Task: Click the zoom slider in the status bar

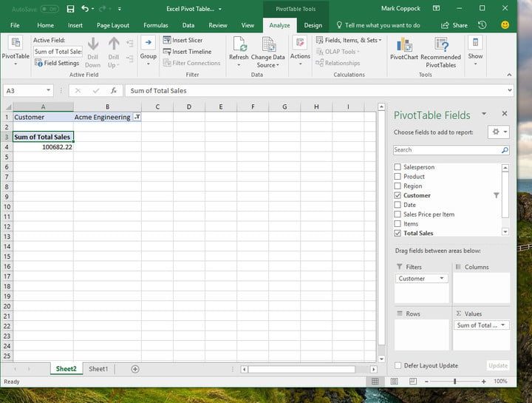Action: click(x=456, y=382)
